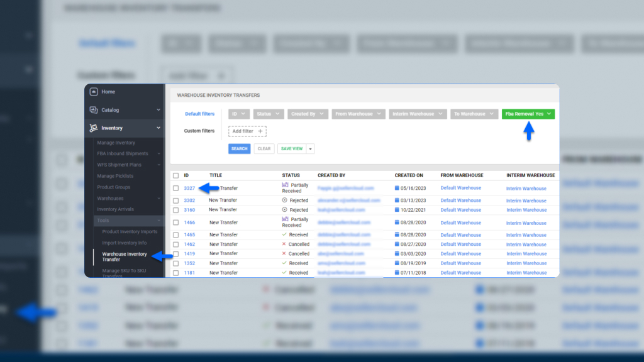Image resolution: width=644 pixels, height=362 pixels.
Task: Open the Status filter dropdown
Action: (269, 114)
